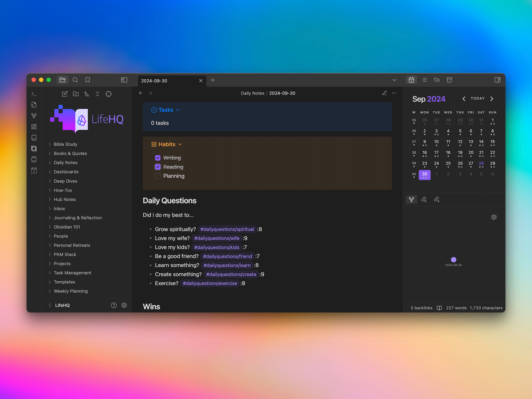Viewport: 532px width, 399px height.
Task: Open the search icon in the sidebar header
Action: [x=75, y=80]
